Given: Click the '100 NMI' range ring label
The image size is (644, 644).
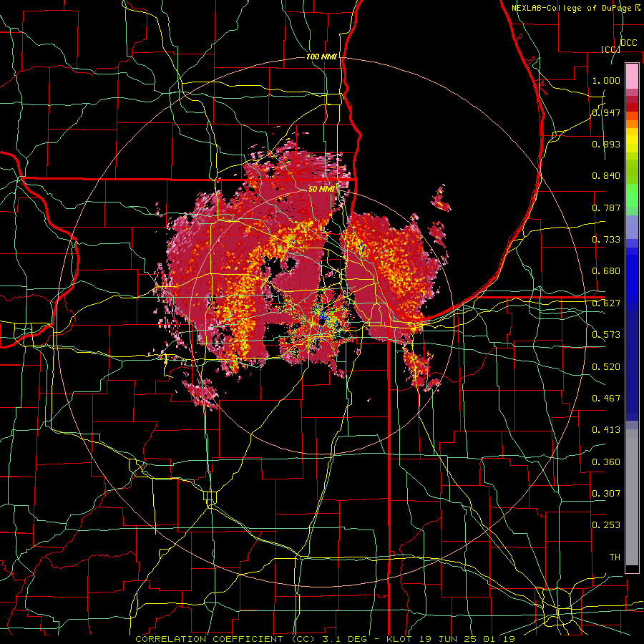Looking at the screenshot, I should [x=321, y=57].
